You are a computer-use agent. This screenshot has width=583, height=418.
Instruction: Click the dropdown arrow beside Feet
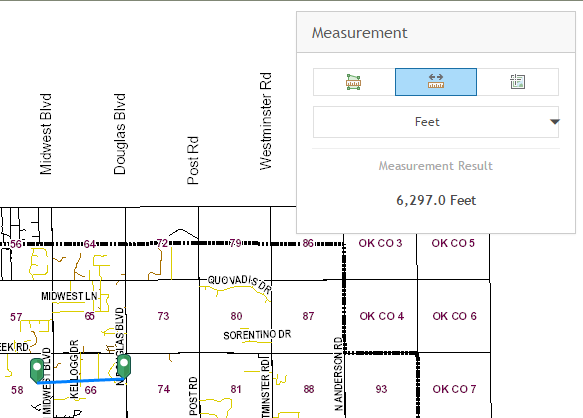click(554, 122)
